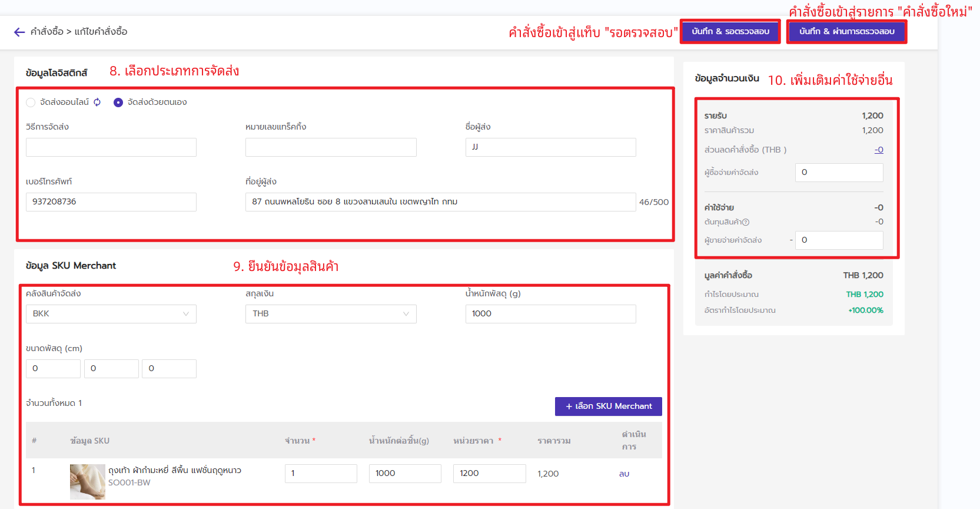
Task: Click the ผู้ขายจ่ายค่าจัดส่ง amount field
Action: 839,240
